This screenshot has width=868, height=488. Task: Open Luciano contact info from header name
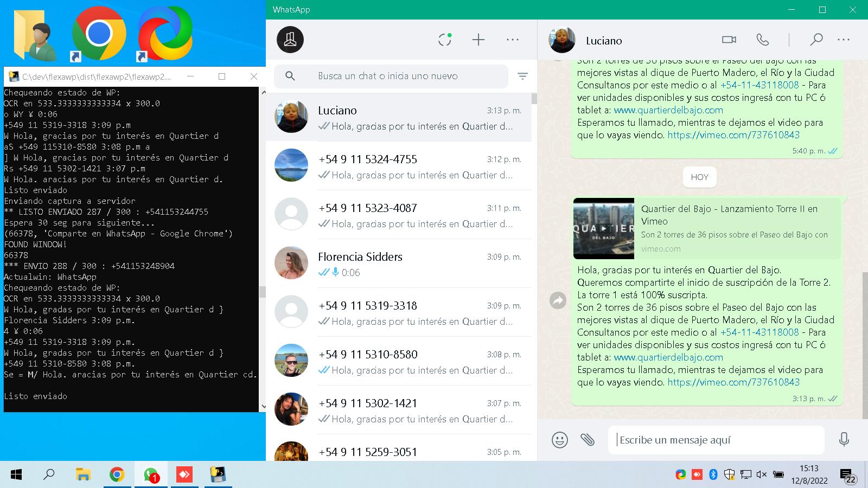[x=604, y=41]
